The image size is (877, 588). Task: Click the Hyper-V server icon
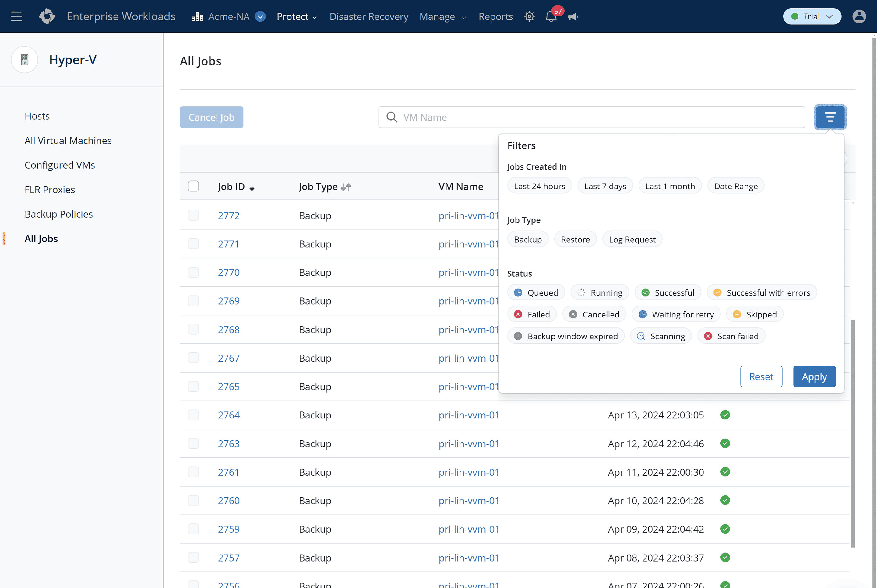pyautogui.click(x=25, y=60)
